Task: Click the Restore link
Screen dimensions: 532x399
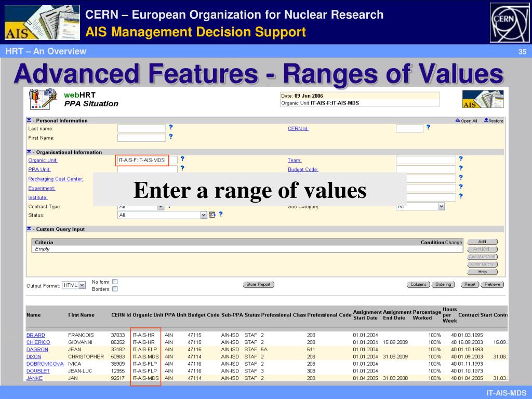Action: click(x=494, y=121)
